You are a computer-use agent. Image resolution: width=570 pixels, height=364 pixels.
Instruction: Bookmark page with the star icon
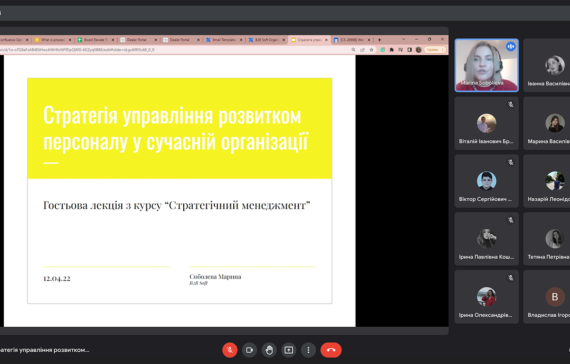click(x=371, y=50)
